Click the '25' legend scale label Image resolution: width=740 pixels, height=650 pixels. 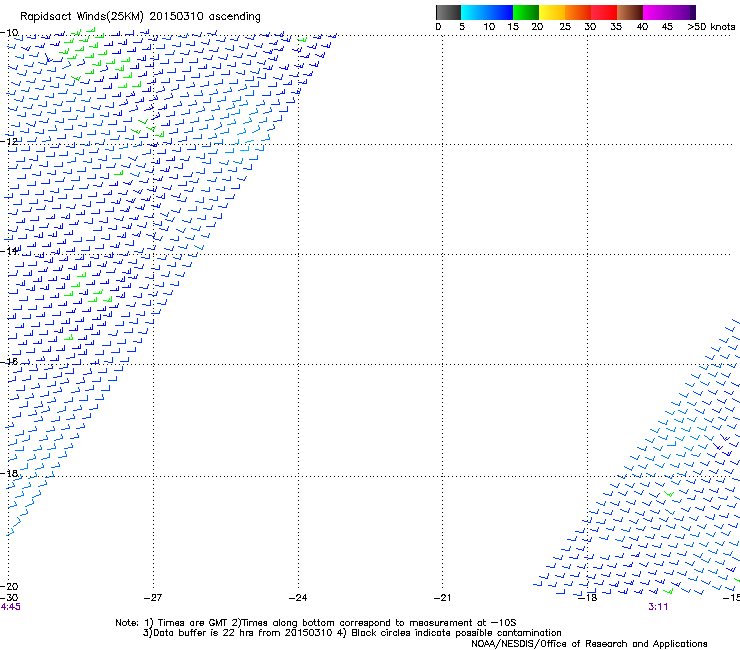pyautogui.click(x=564, y=27)
